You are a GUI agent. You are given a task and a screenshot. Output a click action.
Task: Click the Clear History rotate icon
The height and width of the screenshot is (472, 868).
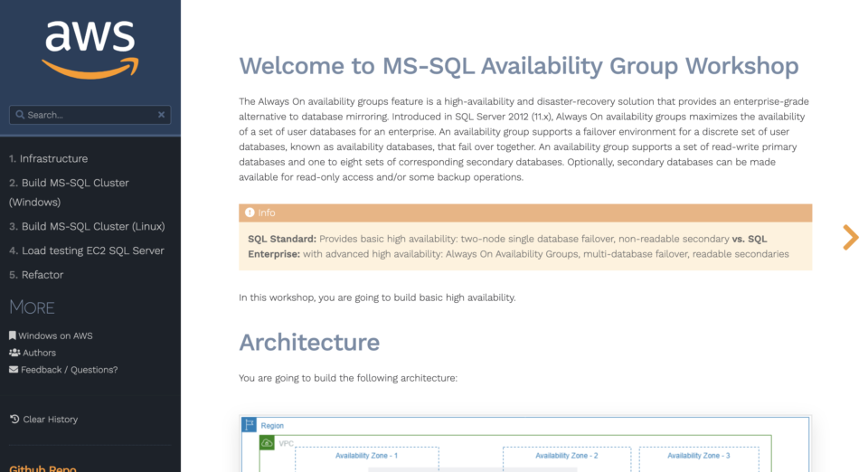click(x=14, y=420)
